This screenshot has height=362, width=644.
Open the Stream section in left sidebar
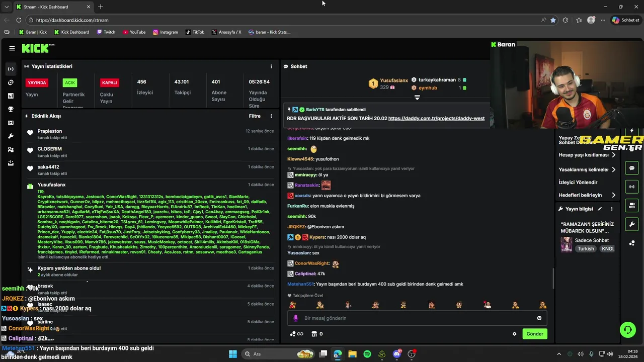point(11,69)
